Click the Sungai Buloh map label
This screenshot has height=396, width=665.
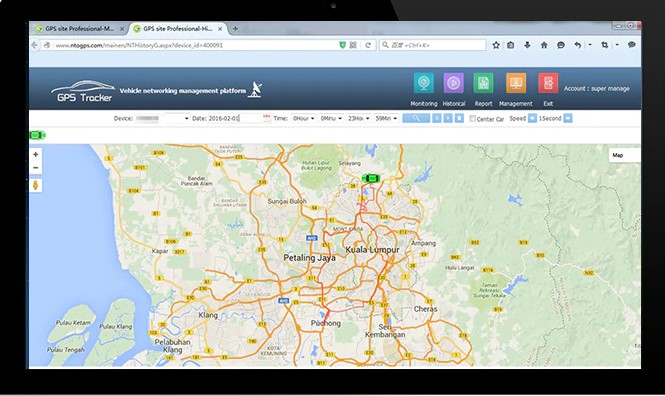[x=287, y=201]
